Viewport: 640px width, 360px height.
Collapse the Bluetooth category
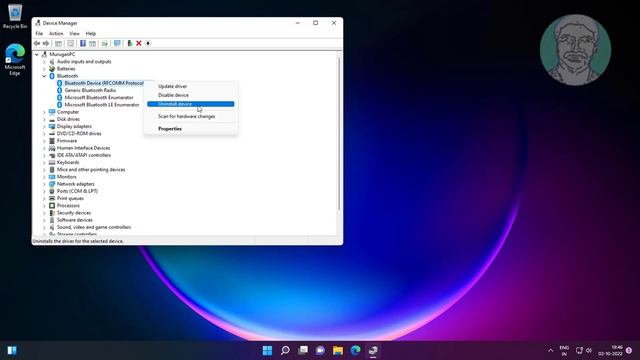(x=44, y=76)
